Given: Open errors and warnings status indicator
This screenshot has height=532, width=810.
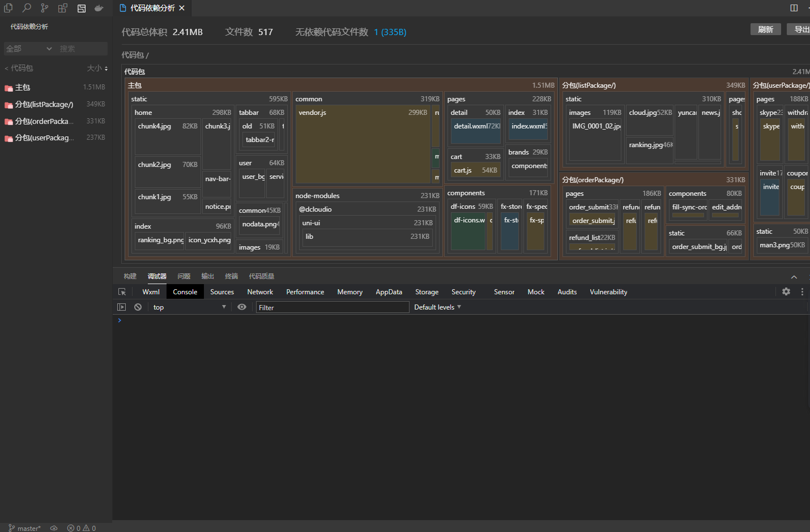Looking at the screenshot, I should (82, 528).
